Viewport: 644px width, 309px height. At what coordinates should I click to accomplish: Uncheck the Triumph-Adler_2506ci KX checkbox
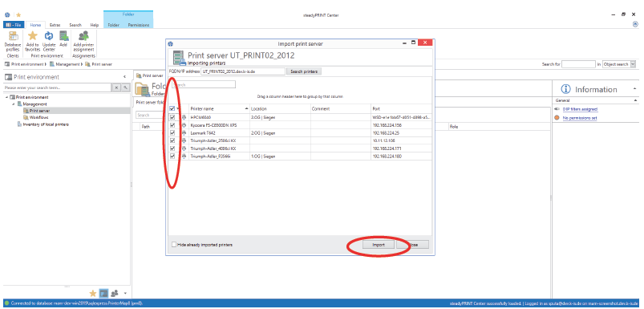point(172,140)
